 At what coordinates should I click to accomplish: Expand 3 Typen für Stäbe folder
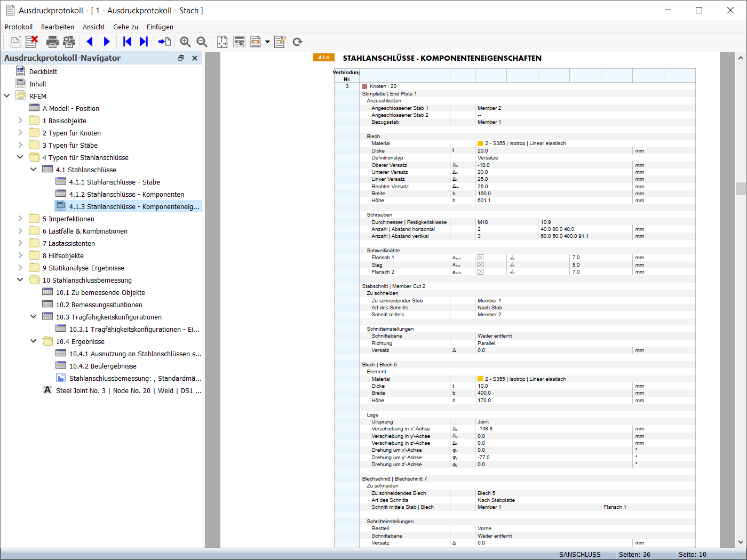(x=20, y=145)
